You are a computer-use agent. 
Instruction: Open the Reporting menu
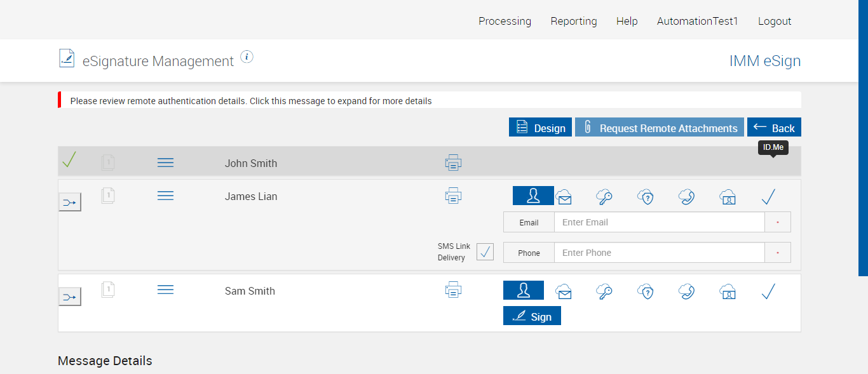574,21
